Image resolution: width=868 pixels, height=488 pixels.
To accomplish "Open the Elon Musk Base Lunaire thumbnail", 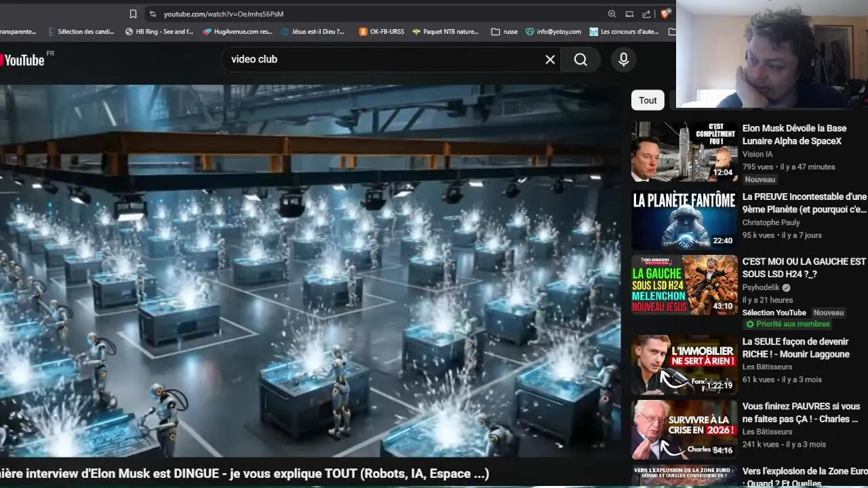I will pos(684,152).
